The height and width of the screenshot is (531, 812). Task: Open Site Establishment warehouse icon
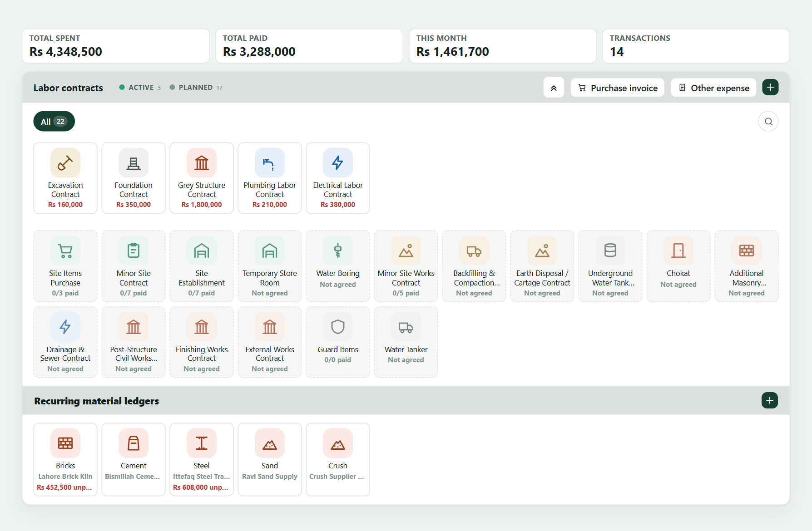coord(202,251)
